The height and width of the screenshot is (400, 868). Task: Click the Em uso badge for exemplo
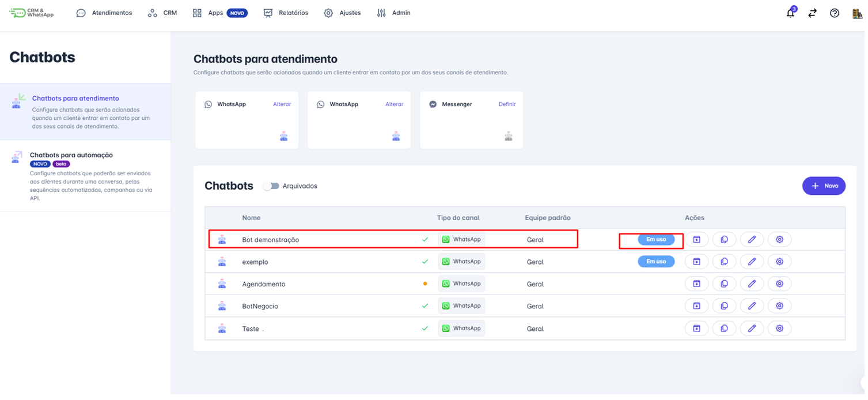click(656, 262)
